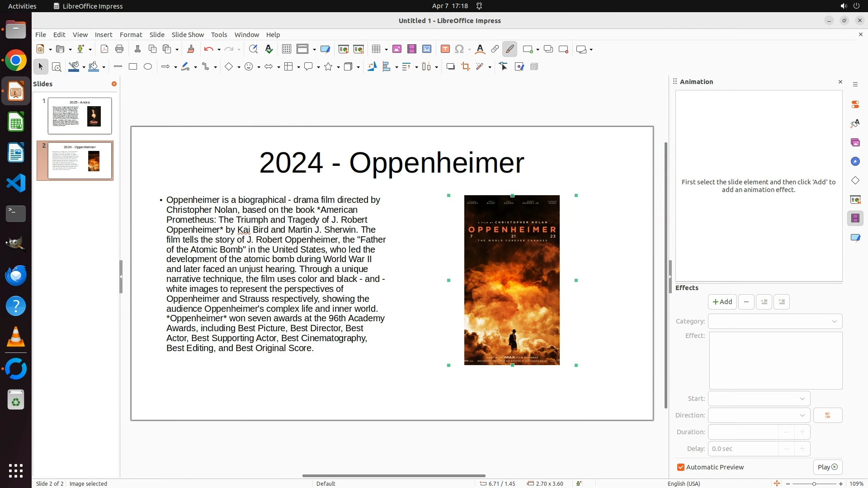
Task: Expand the animation Category dropdown
Action: (775, 321)
